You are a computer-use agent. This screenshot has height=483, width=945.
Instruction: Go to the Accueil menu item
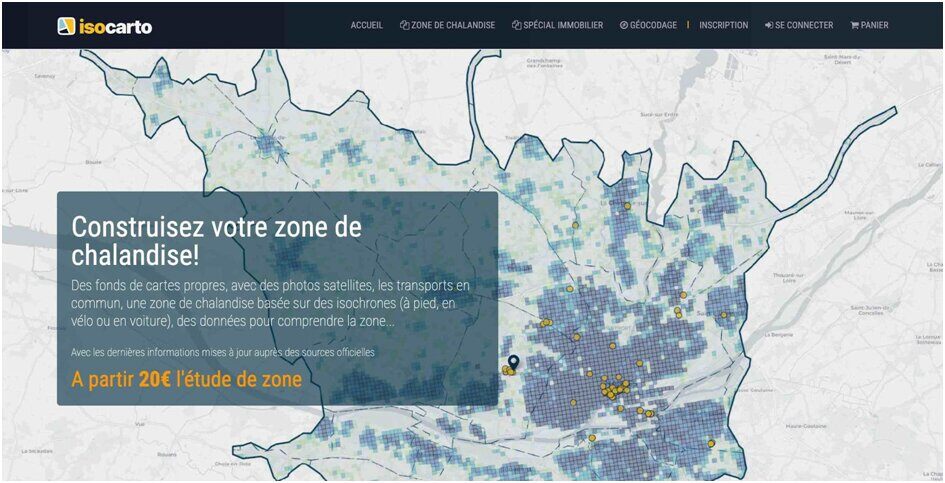[x=366, y=26]
